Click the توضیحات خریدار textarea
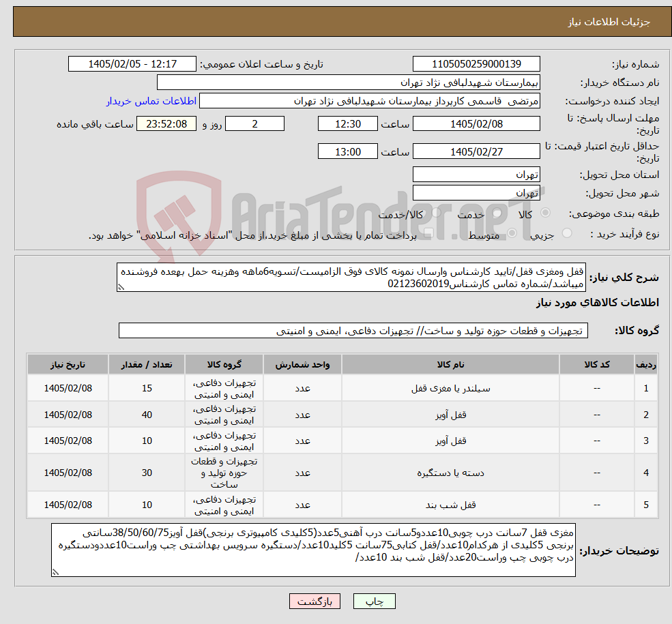This screenshot has height=624, width=672. (313, 550)
